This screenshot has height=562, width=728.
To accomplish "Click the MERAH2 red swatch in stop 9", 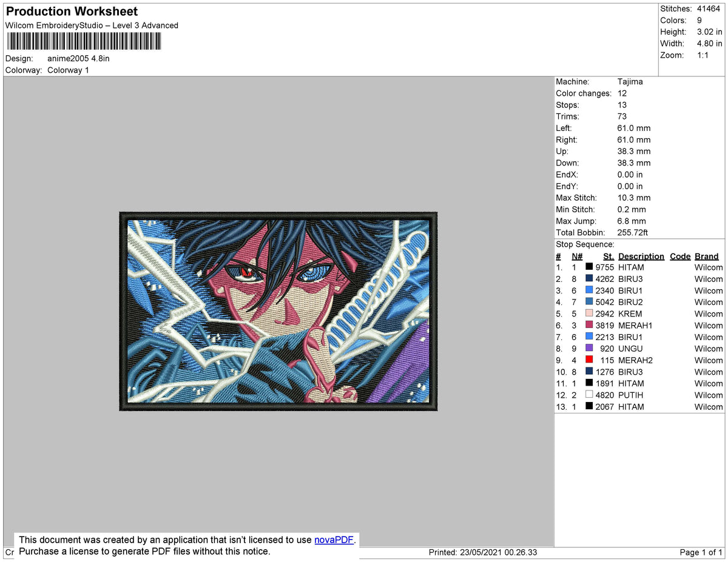I will pos(587,360).
